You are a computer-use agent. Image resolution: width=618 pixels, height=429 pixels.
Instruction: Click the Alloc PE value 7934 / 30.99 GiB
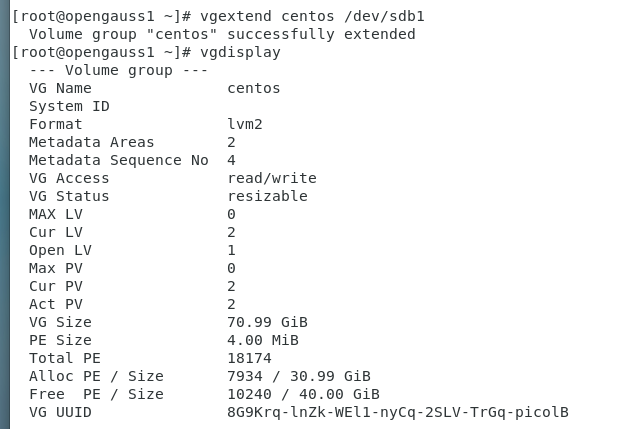pyautogui.click(x=299, y=376)
